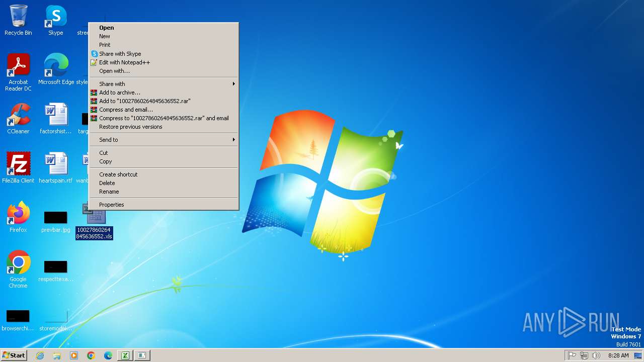Click the Show desktop button
Screen dimensions: 644x362
[x=638, y=355]
